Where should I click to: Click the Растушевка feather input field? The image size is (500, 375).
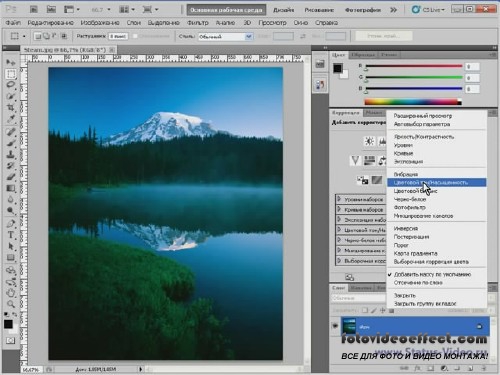tap(118, 36)
